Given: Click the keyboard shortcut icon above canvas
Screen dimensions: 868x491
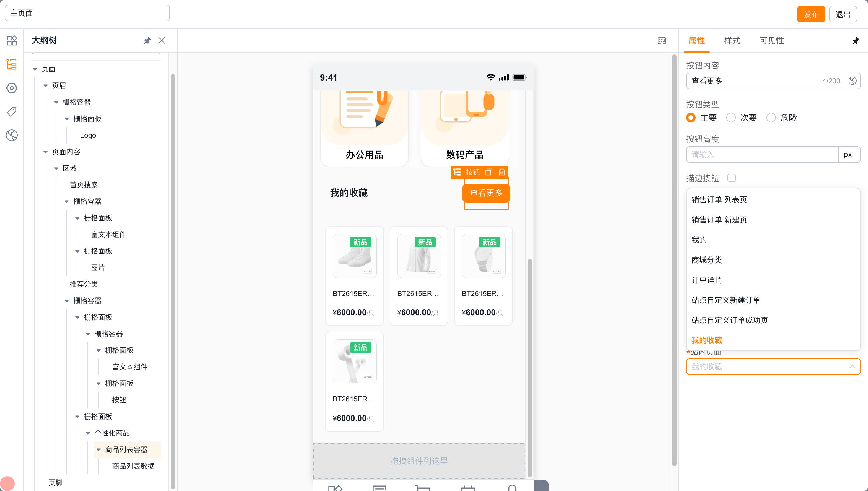Looking at the screenshot, I should pyautogui.click(x=662, y=40).
